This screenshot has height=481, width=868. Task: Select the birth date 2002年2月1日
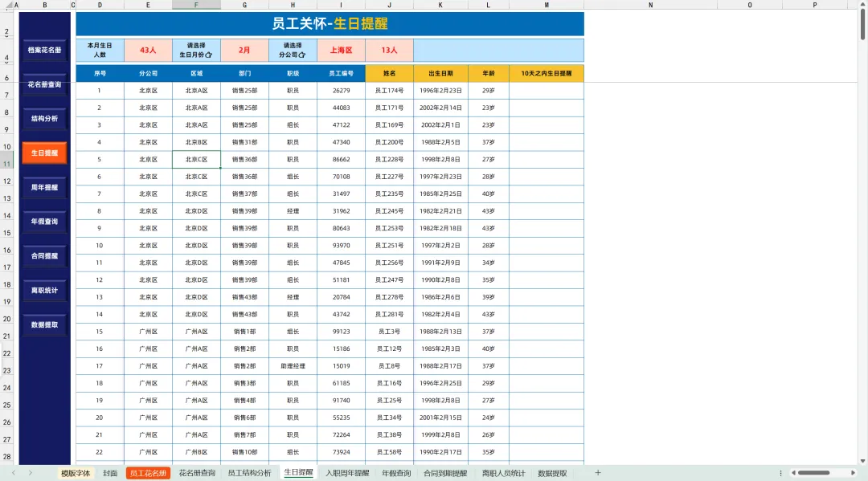(x=440, y=125)
